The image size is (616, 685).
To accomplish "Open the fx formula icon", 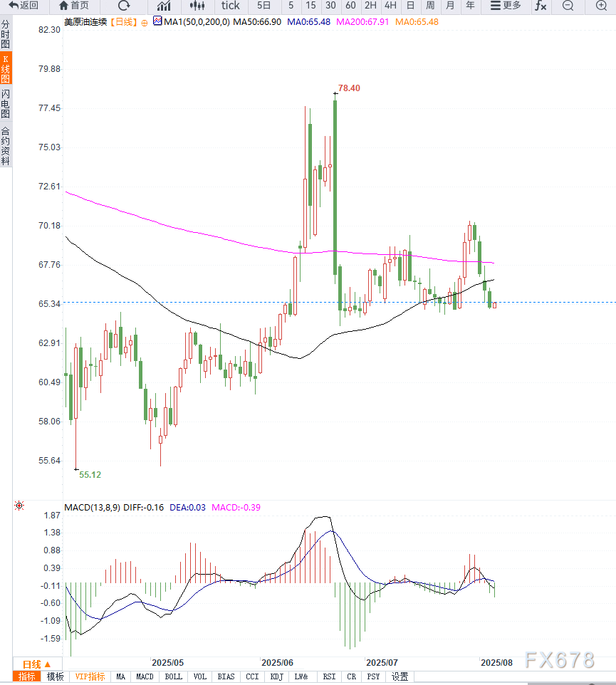I will click(541, 6).
